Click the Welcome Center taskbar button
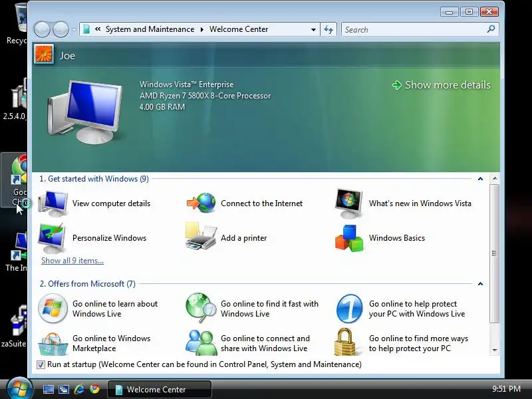Image resolution: width=532 pixels, height=399 pixels. point(160,389)
